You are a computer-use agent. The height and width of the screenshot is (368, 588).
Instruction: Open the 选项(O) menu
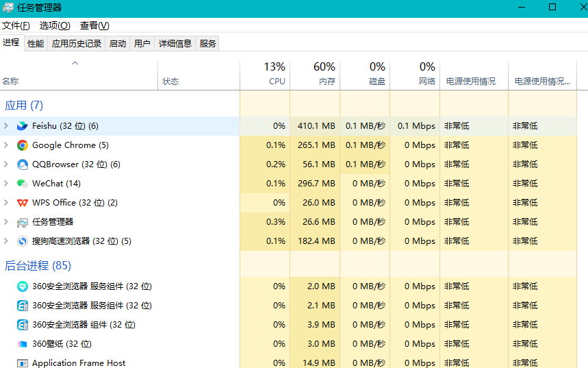click(x=55, y=25)
